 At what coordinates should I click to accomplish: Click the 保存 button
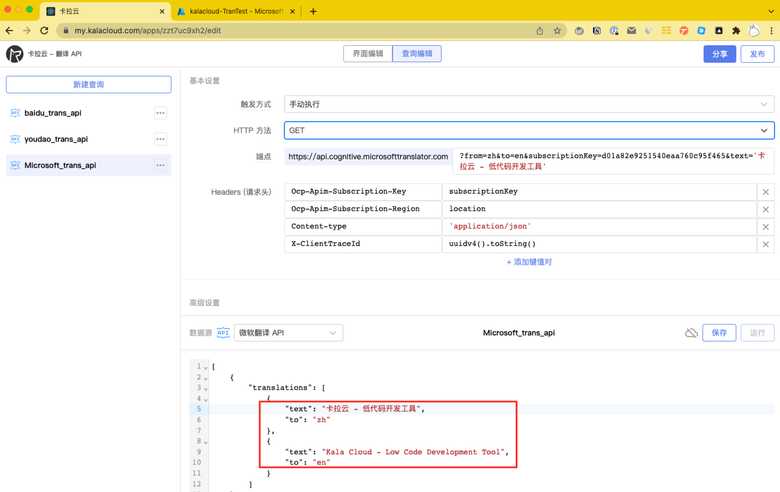[719, 333]
